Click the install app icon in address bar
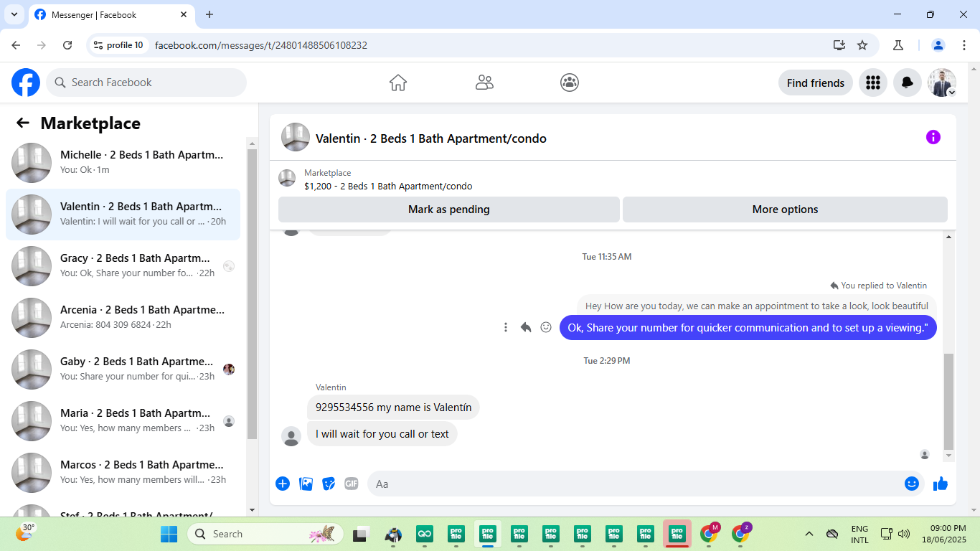 (839, 45)
